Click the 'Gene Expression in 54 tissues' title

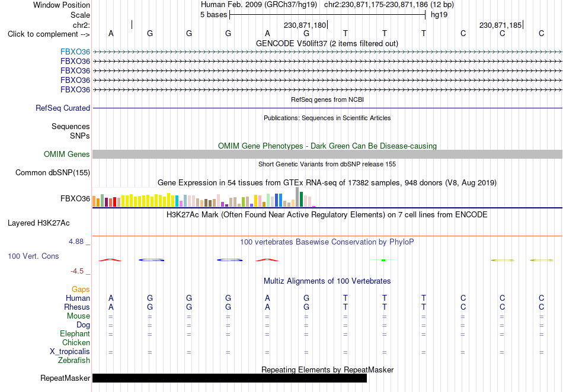click(x=327, y=182)
